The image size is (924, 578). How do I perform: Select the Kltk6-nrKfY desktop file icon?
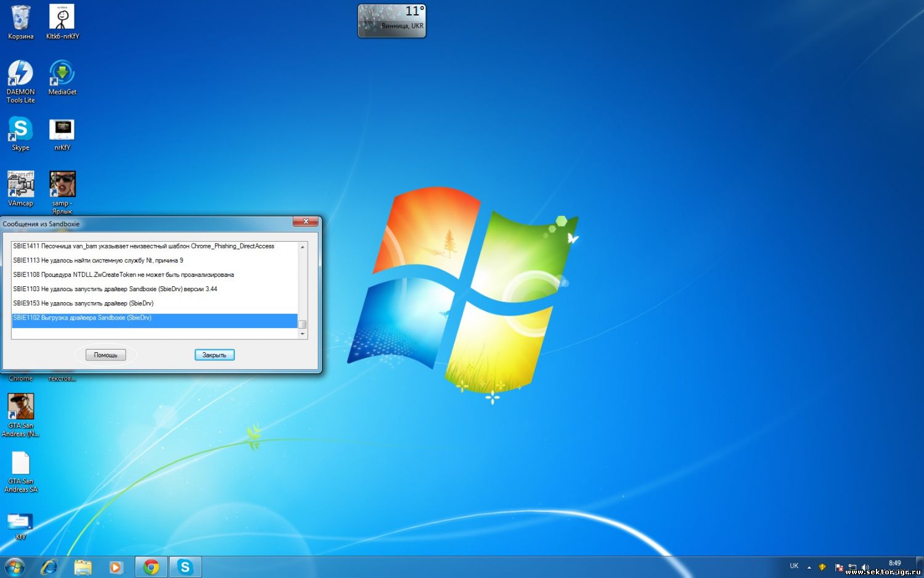click(x=62, y=22)
